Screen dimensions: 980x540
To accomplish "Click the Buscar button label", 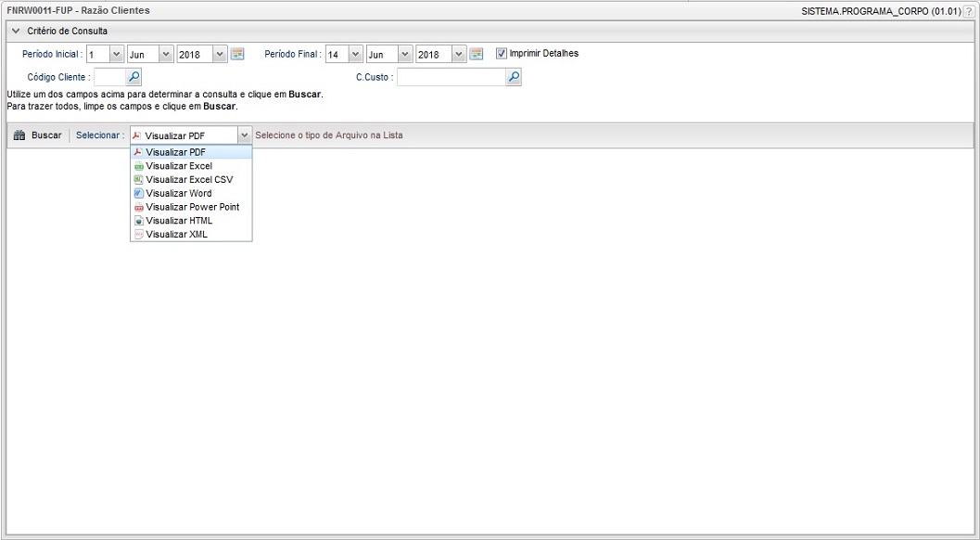I will coord(46,135).
